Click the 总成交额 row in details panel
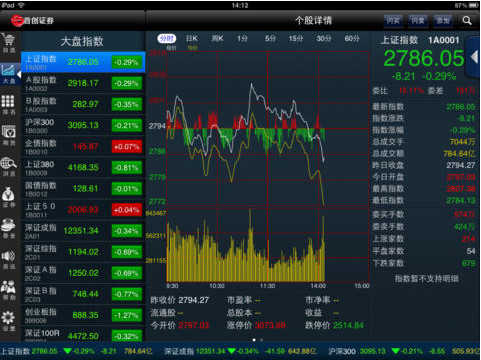481x360 pixels. (x=424, y=154)
